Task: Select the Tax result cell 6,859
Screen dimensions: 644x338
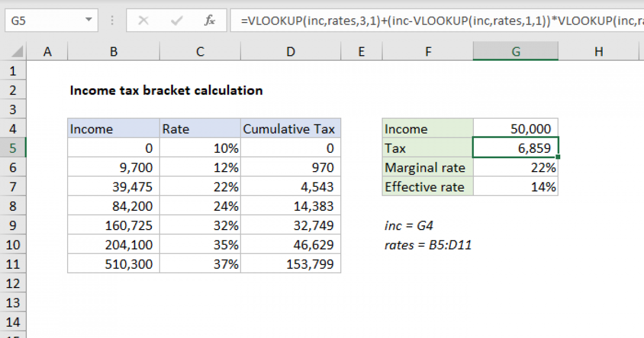Action: (515, 148)
